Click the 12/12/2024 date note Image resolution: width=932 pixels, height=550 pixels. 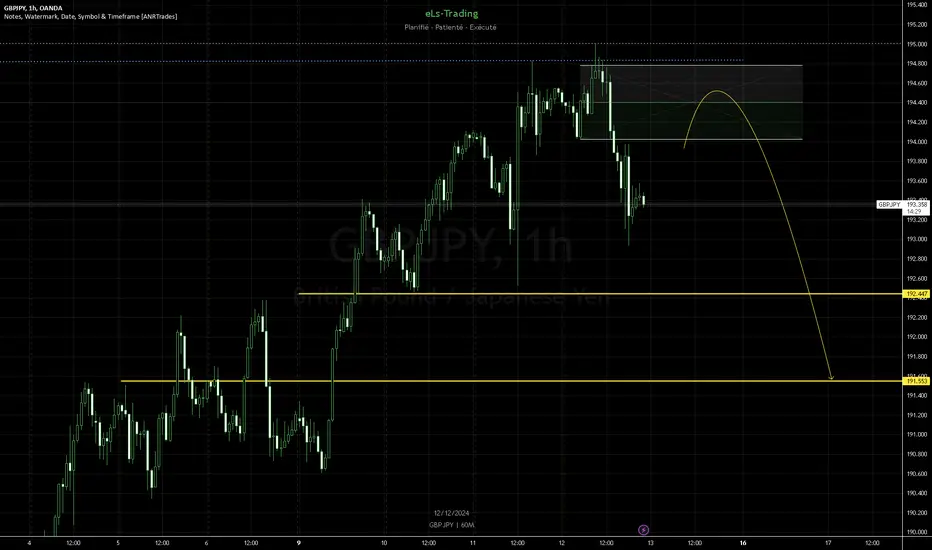click(x=451, y=513)
